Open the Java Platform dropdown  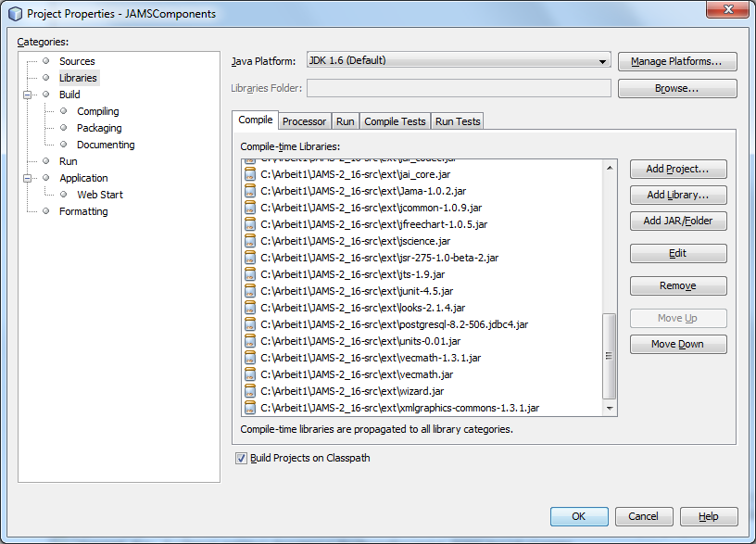point(458,61)
